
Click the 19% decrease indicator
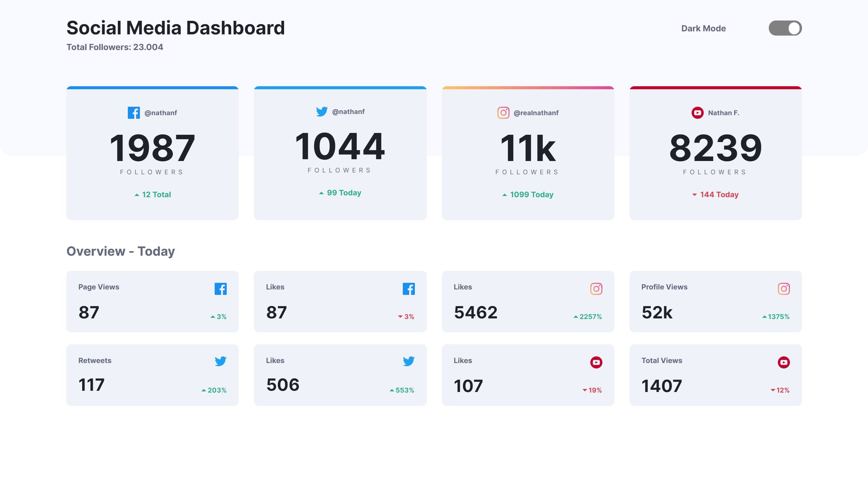point(592,390)
